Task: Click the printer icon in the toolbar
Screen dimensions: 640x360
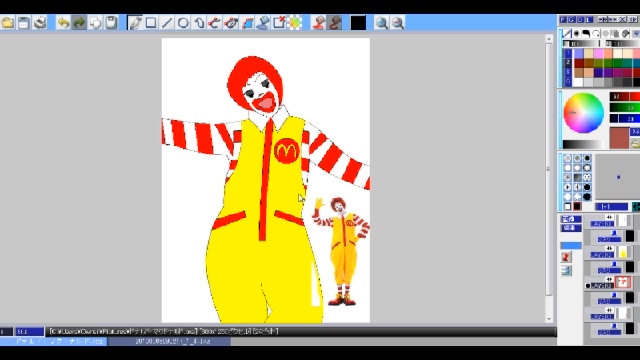Action: [x=40, y=22]
